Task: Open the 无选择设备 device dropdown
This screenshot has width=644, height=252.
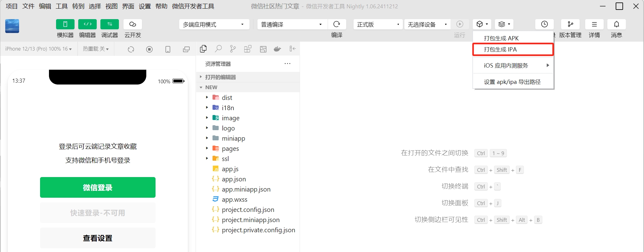Action: 427,24
